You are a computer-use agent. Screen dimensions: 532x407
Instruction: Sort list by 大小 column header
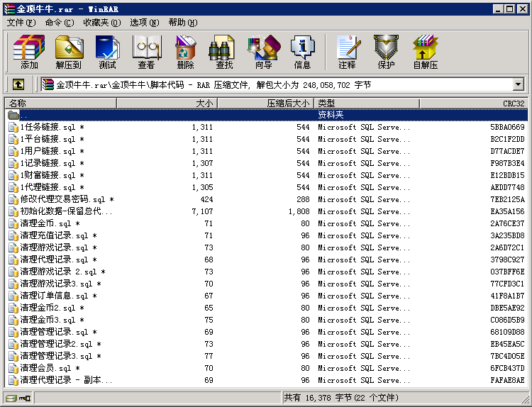pos(167,104)
